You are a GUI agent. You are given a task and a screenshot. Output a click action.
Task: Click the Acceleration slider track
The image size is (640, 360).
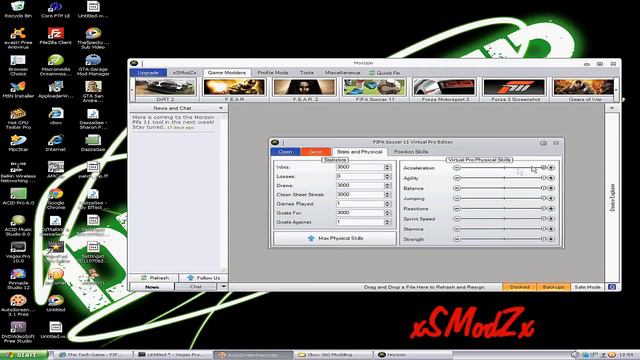pyautogui.click(x=504, y=168)
